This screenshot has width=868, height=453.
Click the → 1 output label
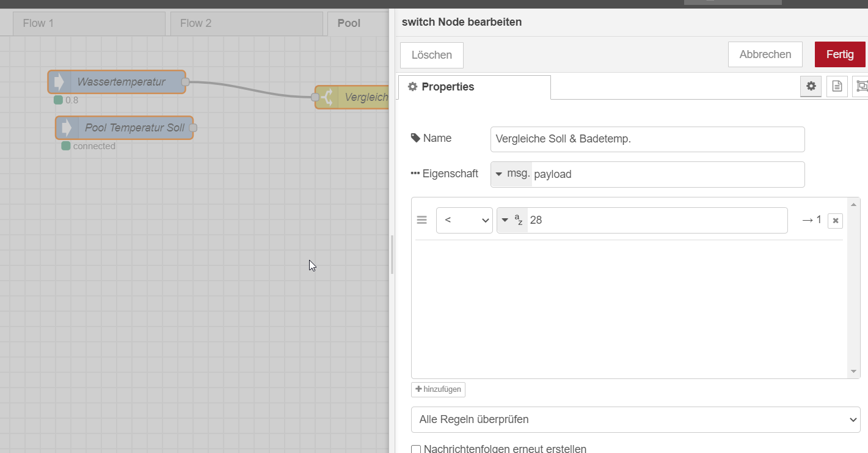click(812, 220)
